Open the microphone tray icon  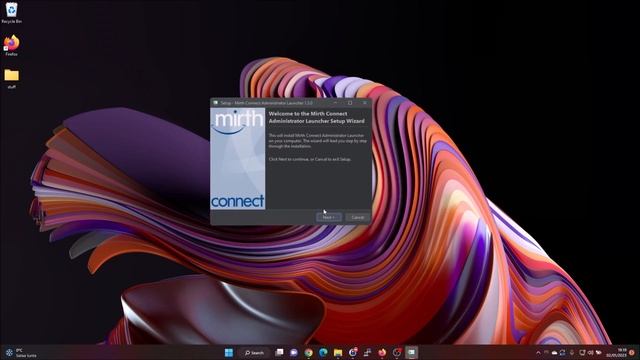click(x=572, y=353)
